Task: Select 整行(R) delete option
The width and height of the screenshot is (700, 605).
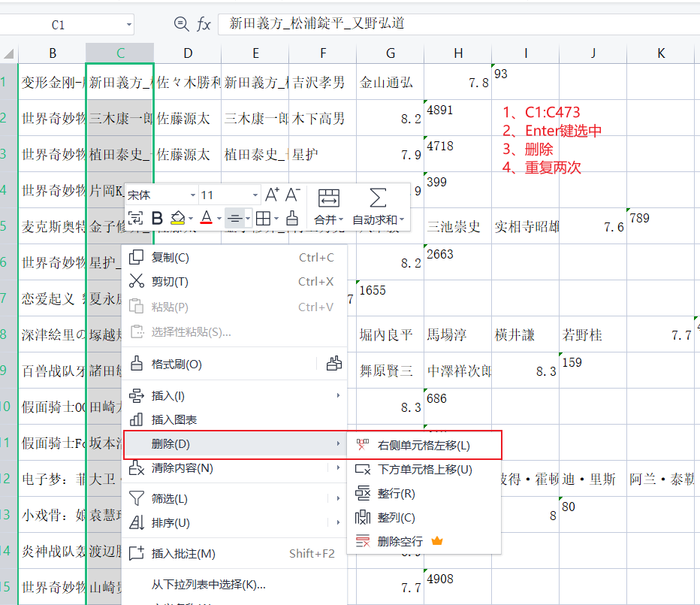Action: [x=424, y=493]
